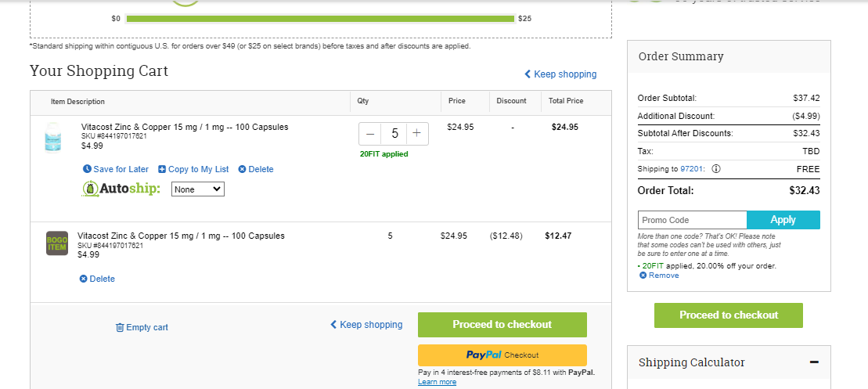Click Keep shopping above the cart table
868x389 pixels.
560,74
